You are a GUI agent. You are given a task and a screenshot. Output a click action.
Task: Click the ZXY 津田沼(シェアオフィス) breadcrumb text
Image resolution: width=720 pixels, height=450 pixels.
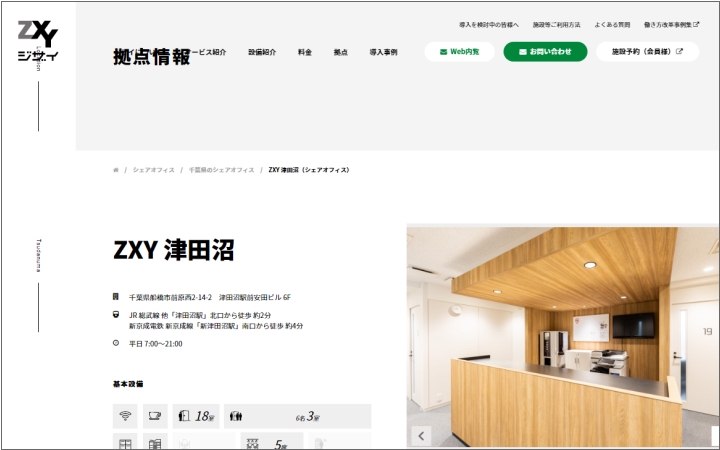[x=309, y=170]
